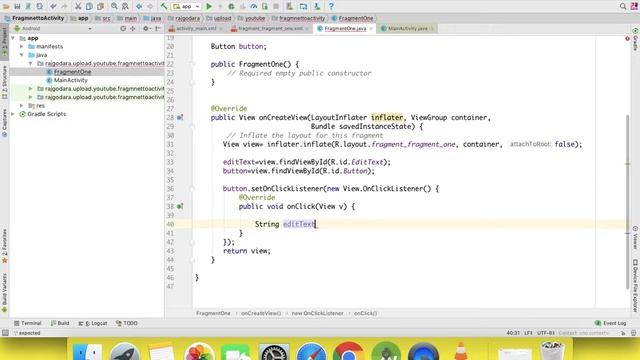
Task: Click the Debug app bug icon
Action: click(x=231, y=6)
